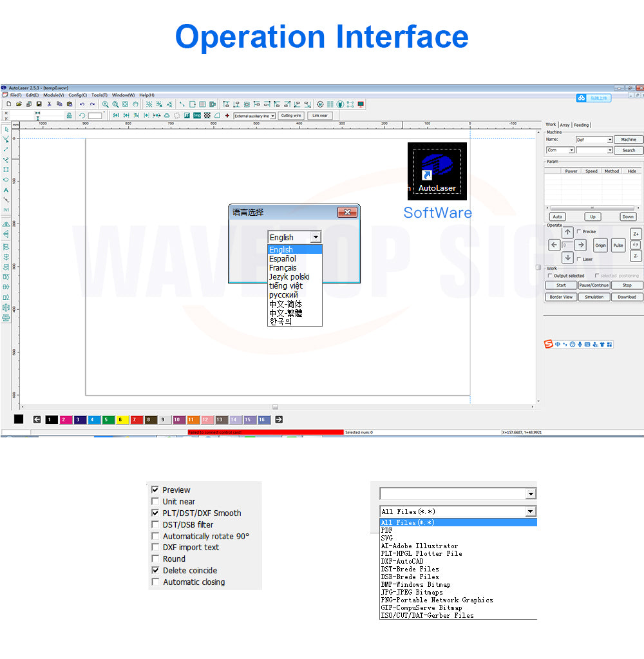Select the ellipse drawing tool

click(x=6, y=180)
